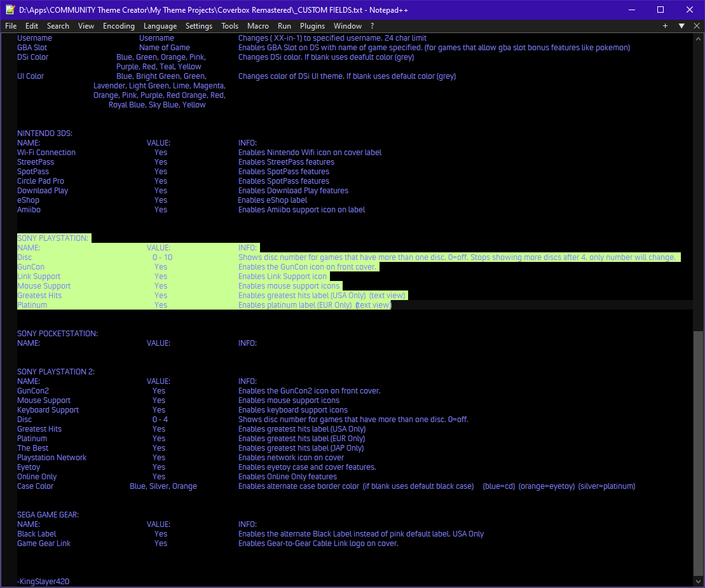
Task: Click 'Enables Gear-to-Gear Cable Link logo' info
Action: click(x=318, y=544)
